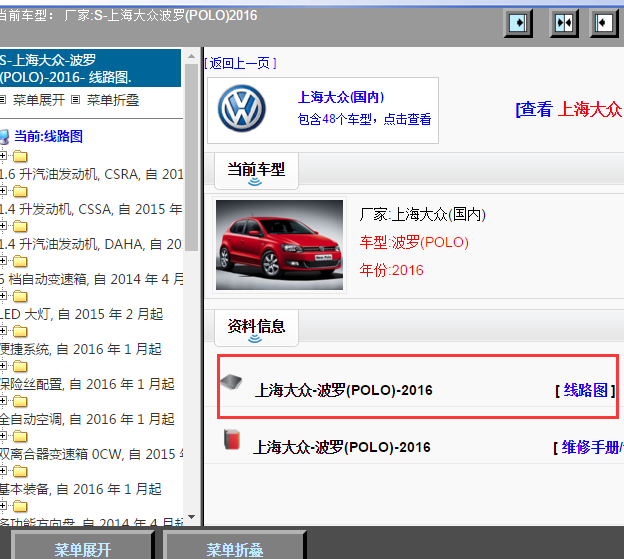Viewport: 624px width, 559px height.
Task: Expand the 6 档自动变速箱 node
Action: coord(3,261)
